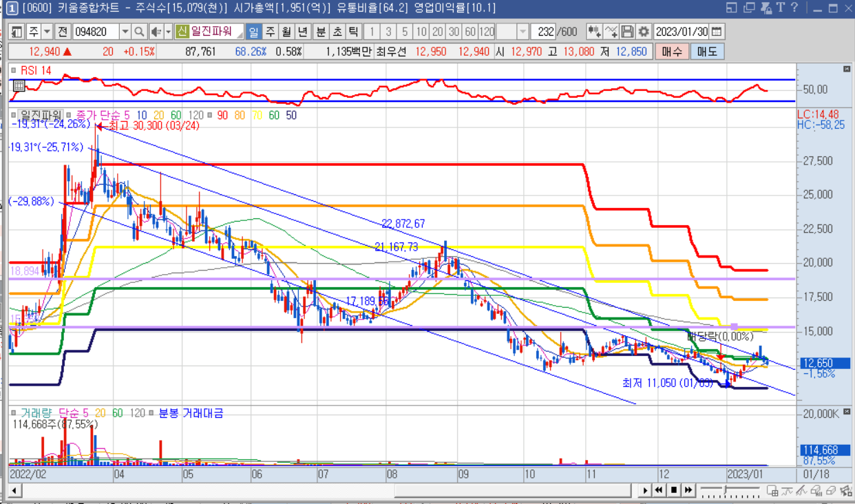The image size is (855, 504).
Task: Click the play button in replay controls
Action: (x=646, y=490)
